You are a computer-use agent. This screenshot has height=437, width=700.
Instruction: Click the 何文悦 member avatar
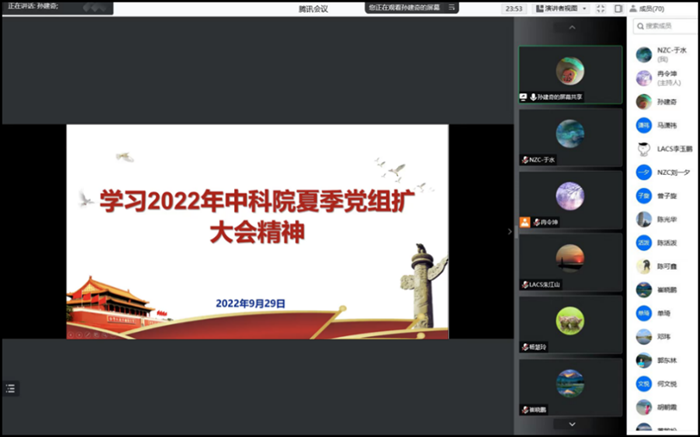point(644,384)
